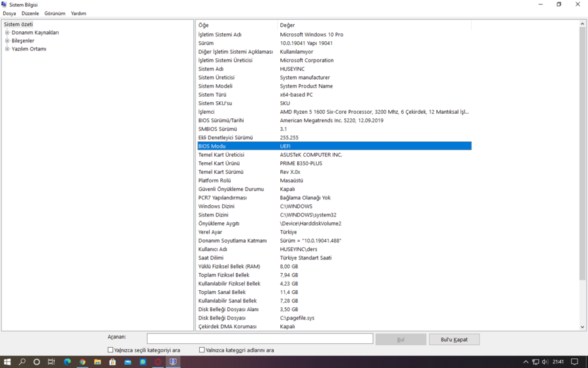588x368 pixels.
Task: Select the Sürüm row
Action: [335, 43]
